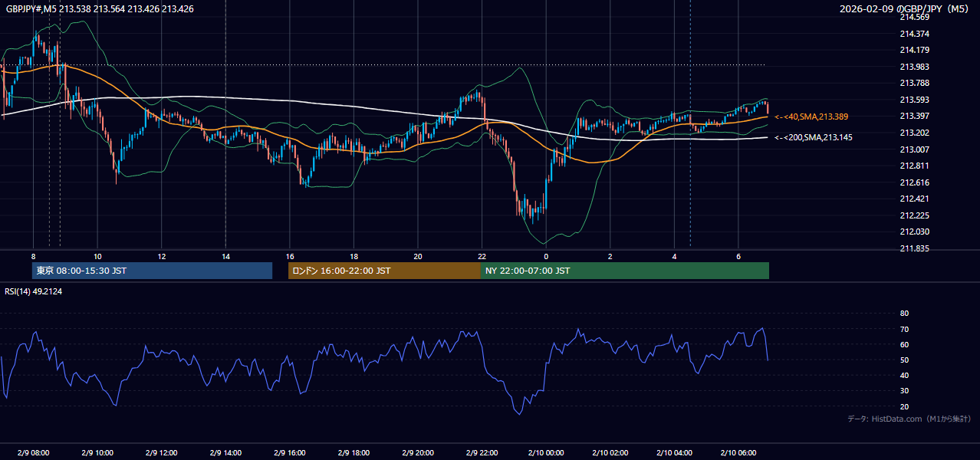Click the 2/9 08:00 date label
980x460 pixels.
coord(33,452)
